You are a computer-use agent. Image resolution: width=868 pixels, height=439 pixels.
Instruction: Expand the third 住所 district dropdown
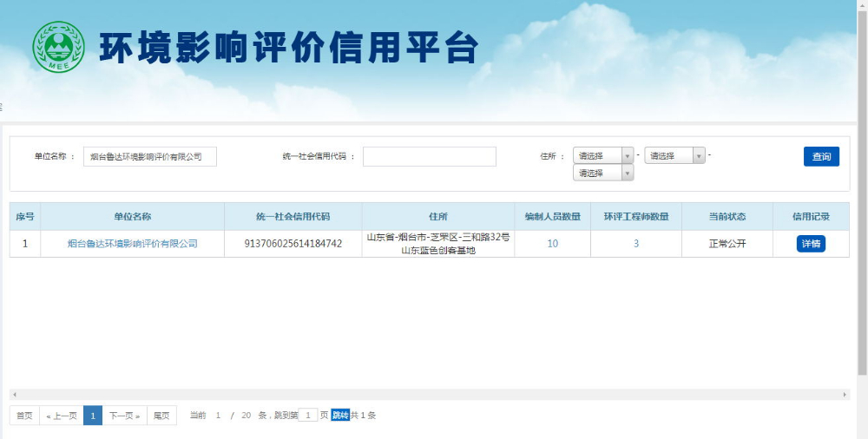[603, 173]
